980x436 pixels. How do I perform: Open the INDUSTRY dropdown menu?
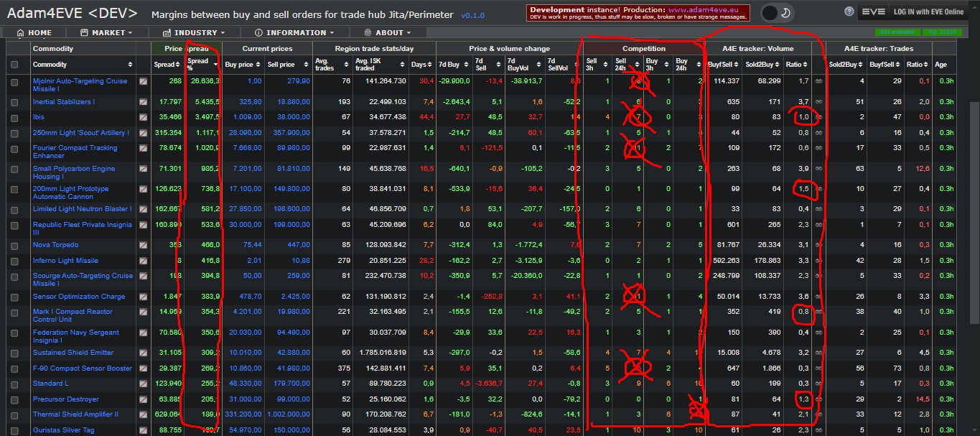194,32
